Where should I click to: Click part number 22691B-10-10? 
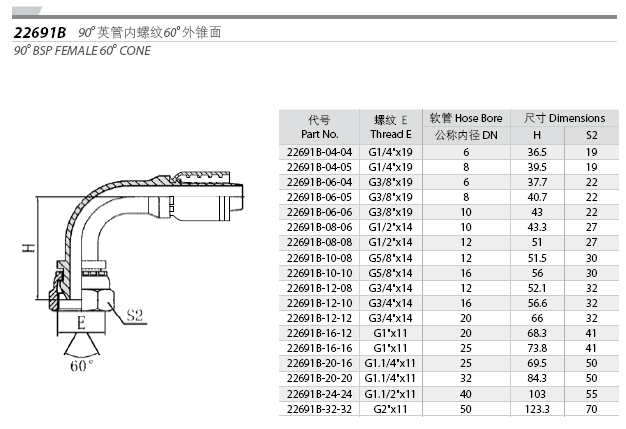[x=319, y=273]
